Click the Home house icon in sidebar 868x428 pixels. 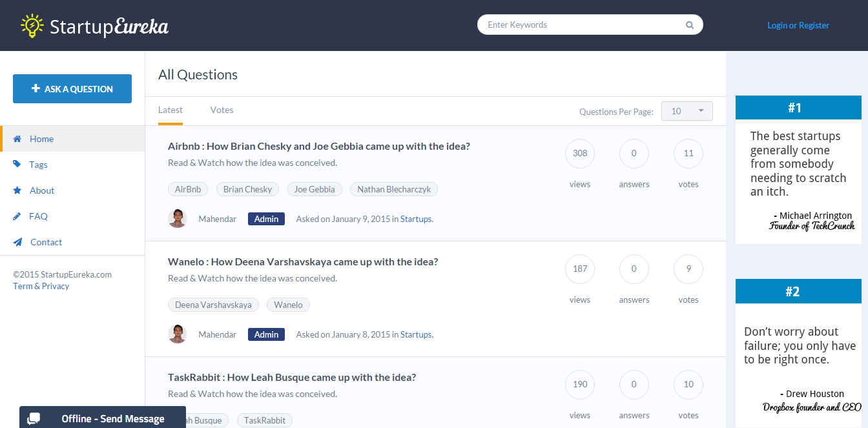17,139
